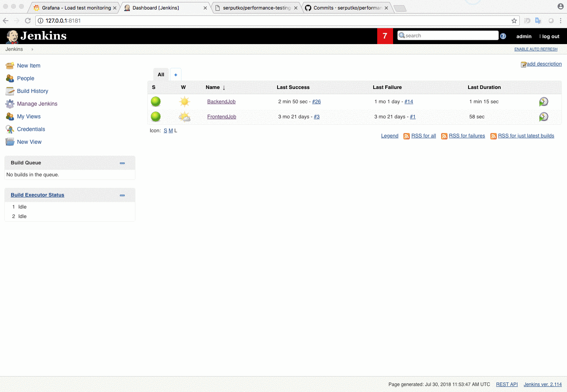Sort by the W weather column header
Screen dimensions: 567x392
click(x=183, y=87)
